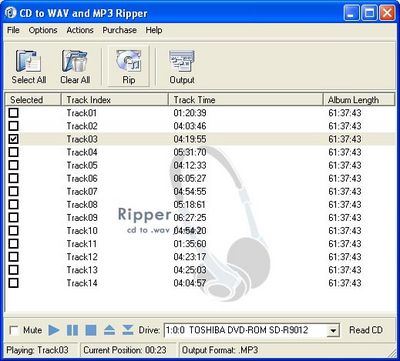Screen dimensions: 400x361
Task: Check the box for Track05
Action: 14,165
